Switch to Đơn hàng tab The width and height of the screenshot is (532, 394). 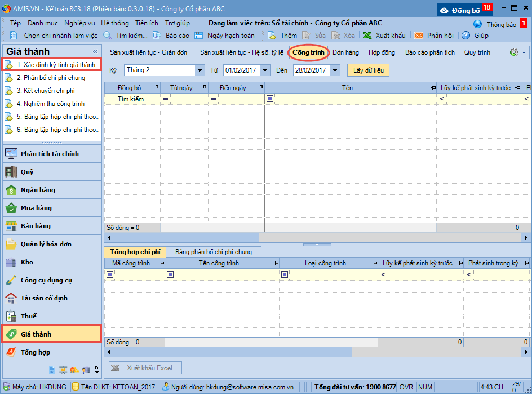pyautogui.click(x=345, y=52)
